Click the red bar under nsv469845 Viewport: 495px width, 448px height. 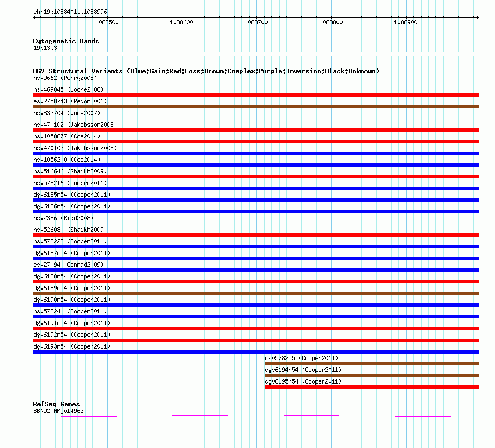coord(256,95)
